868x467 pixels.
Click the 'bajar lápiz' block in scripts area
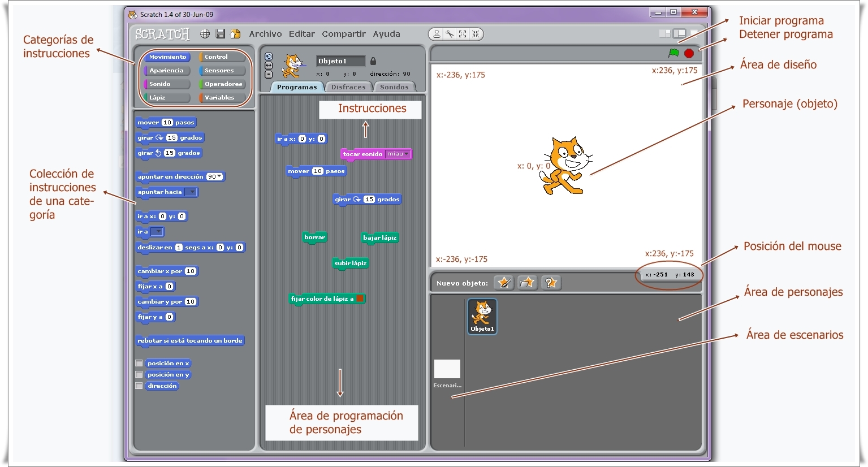pyautogui.click(x=380, y=238)
